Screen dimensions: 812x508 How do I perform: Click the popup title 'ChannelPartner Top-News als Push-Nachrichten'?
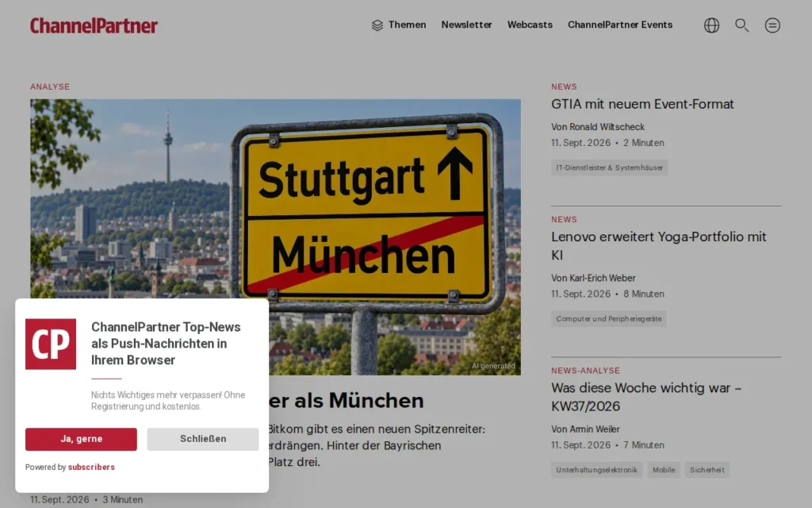tap(166, 343)
